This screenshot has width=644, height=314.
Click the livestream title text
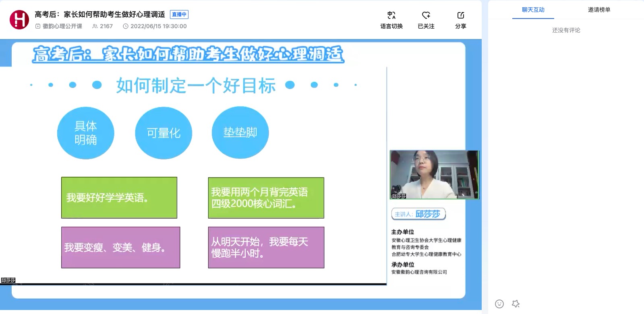click(x=100, y=14)
